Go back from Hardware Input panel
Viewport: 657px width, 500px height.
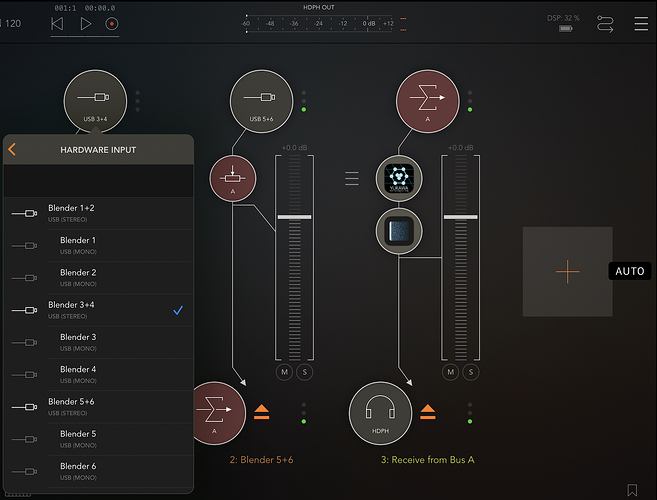coord(12,149)
